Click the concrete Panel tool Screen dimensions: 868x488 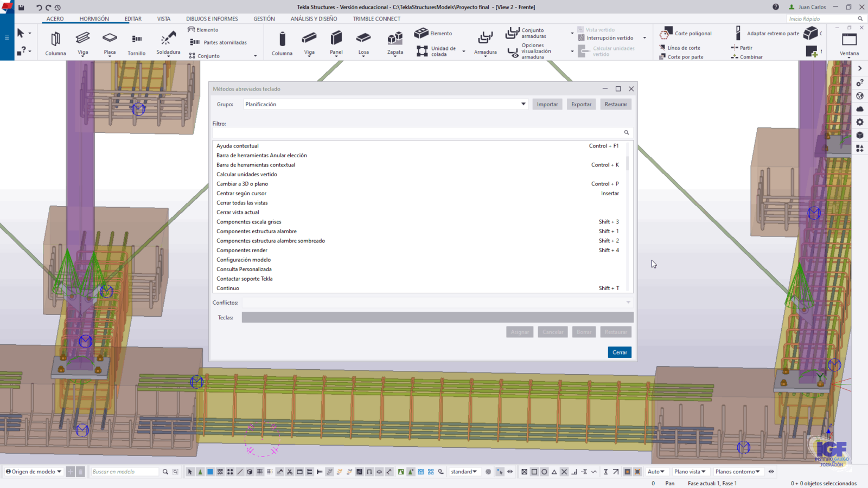336,42
